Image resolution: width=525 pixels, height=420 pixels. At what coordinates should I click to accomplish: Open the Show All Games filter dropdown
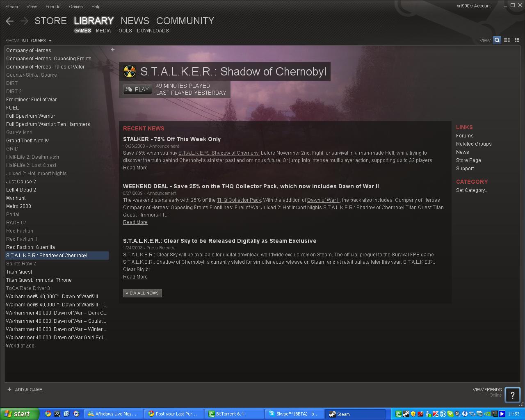[37, 41]
